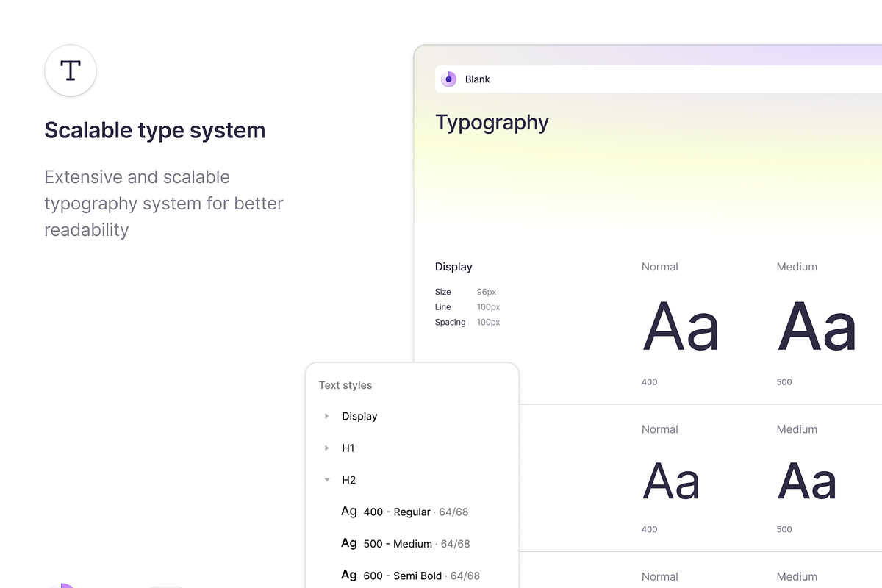Click the Ag preview beside 600 - Semi Bold
882x588 pixels.
tap(349, 575)
